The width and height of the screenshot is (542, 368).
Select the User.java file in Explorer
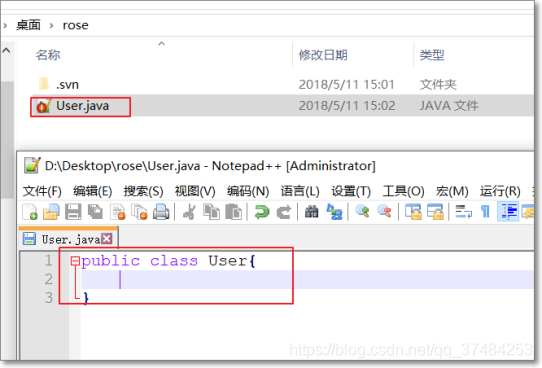82,106
